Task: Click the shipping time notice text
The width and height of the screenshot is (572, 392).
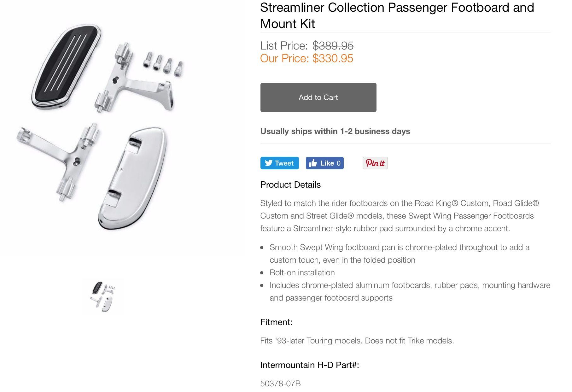Action: [x=335, y=131]
